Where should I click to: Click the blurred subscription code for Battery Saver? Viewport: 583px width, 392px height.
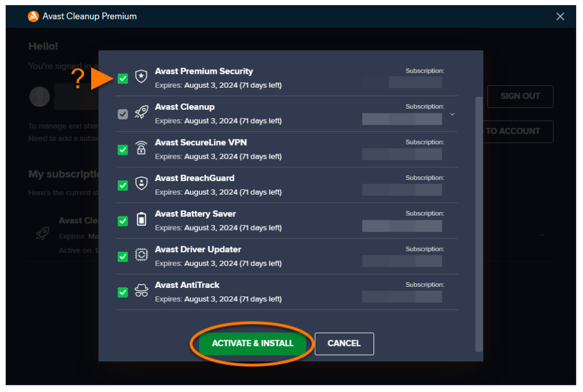point(402,226)
